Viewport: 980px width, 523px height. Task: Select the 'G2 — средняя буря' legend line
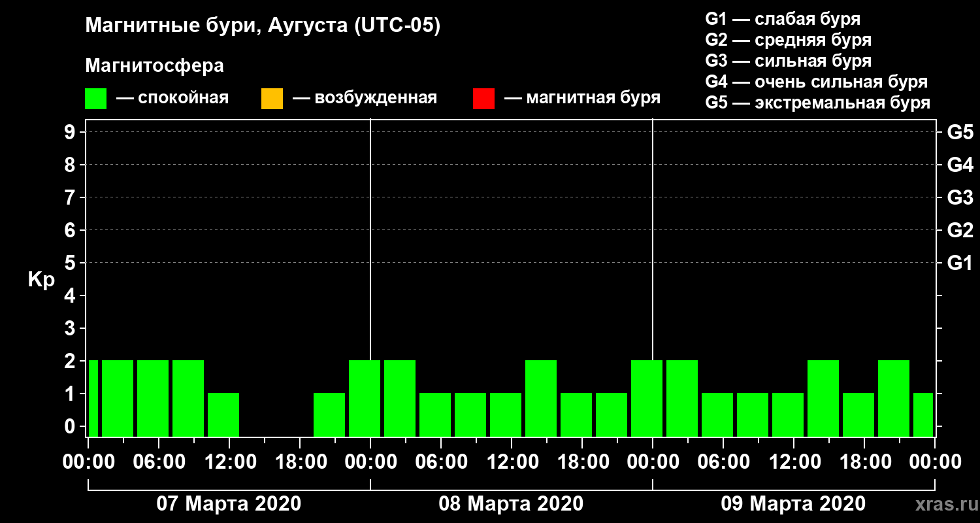(788, 40)
